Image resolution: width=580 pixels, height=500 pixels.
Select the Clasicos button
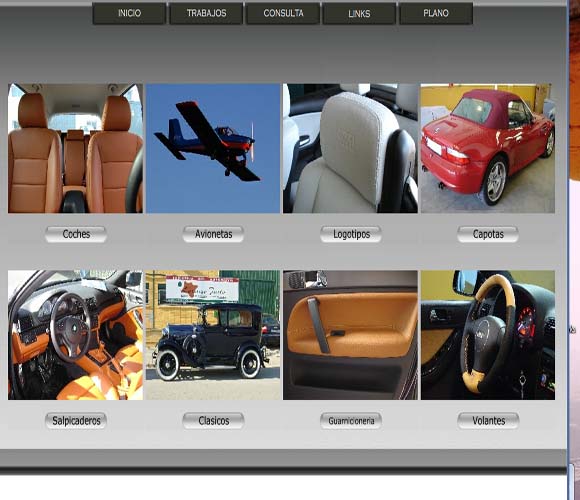click(213, 421)
